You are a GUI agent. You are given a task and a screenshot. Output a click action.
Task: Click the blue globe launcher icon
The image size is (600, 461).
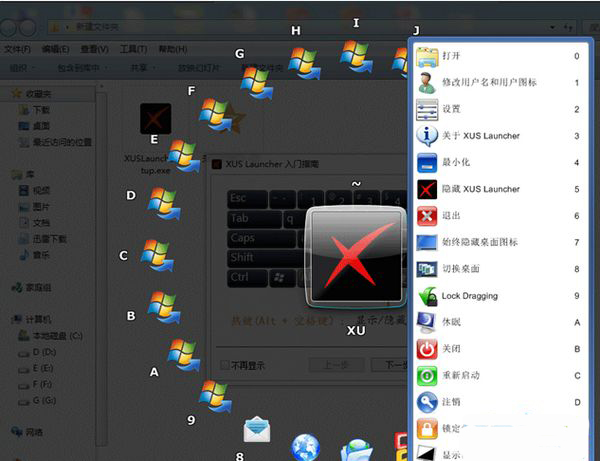pyautogui.click(x=305, y=448)
